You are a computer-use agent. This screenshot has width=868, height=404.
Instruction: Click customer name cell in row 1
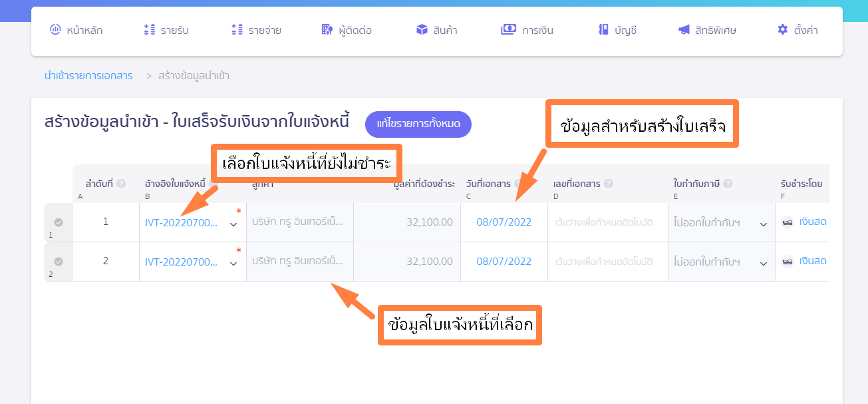tap(300, 222)
